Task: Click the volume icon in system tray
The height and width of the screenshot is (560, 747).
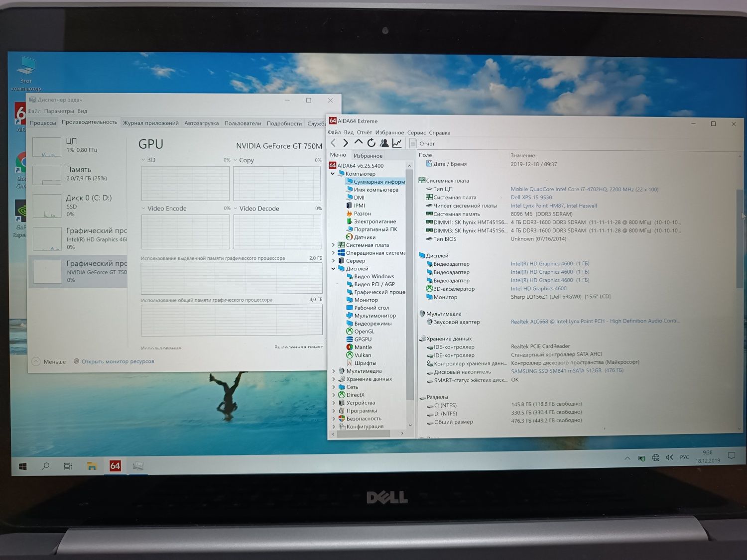Action: [x=669, y=457]
